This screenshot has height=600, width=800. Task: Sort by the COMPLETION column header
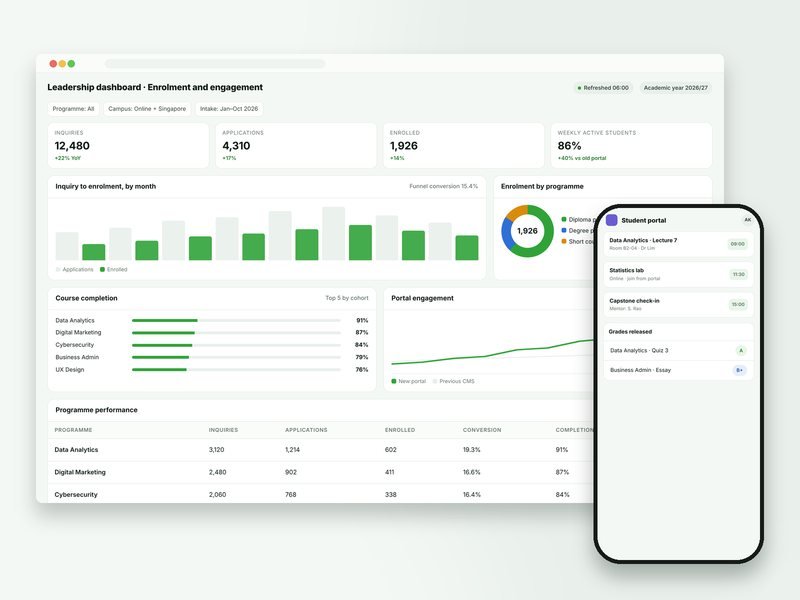click(574, 430)
